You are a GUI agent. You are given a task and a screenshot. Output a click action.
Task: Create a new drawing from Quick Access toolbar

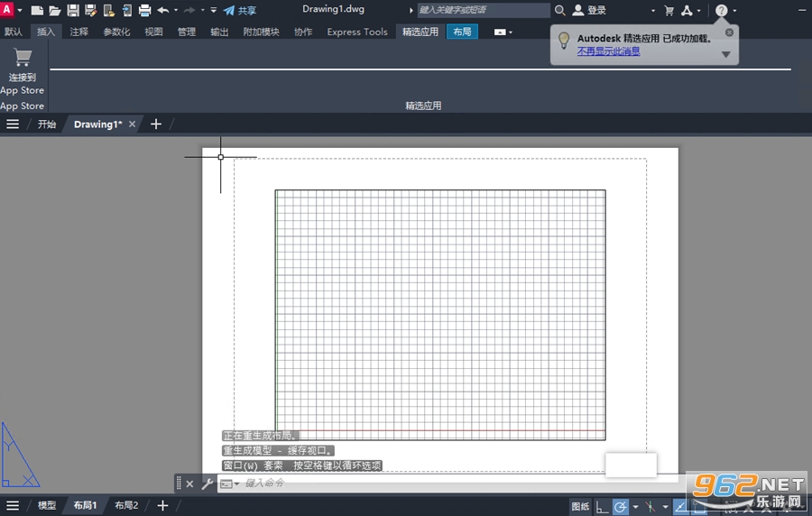pyautogui.click(x=37, y=10)
